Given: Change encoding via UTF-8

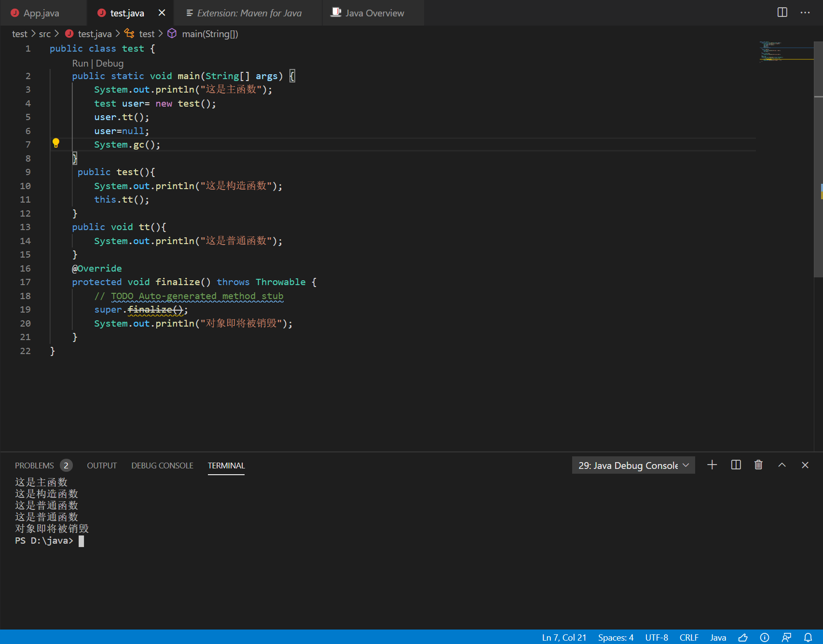Looking at the screenshot, I should tap(657, 637).
